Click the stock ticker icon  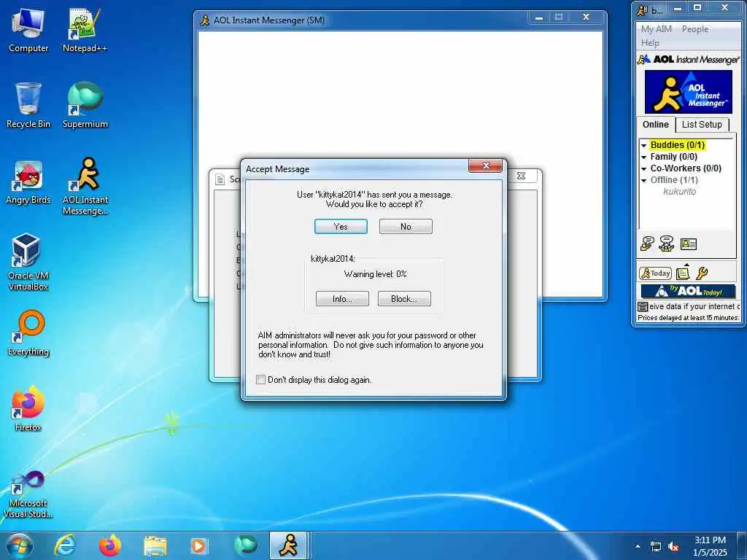point(643,307)
